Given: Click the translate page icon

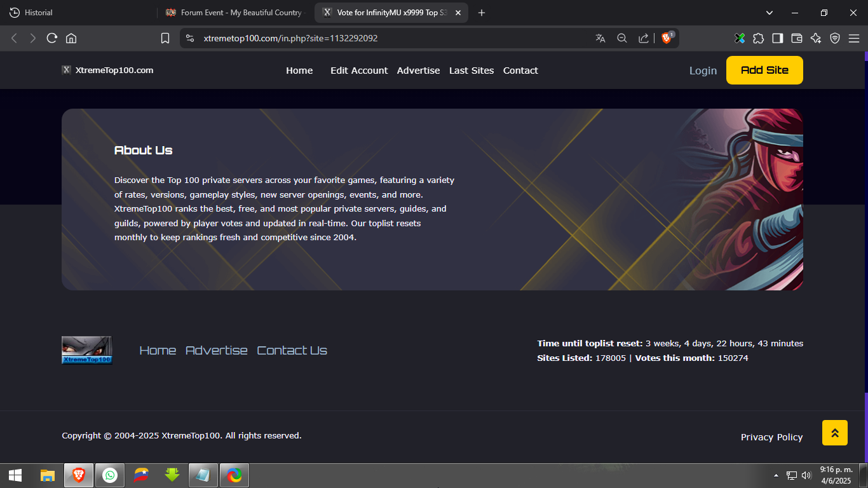Looking at the screenshot, I should pyautogui.click(x=600, y=38).
